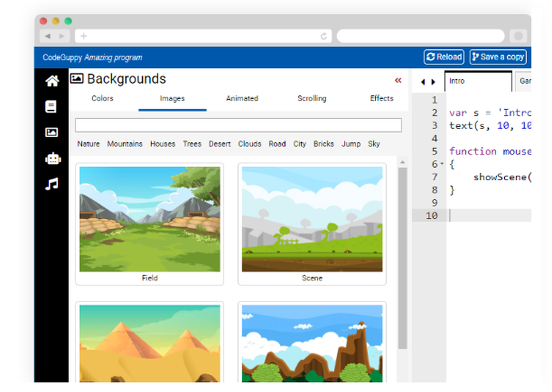Switch to the Scrolling tab
The width and height of the screenshot is (552, 392).
point(312,99)
